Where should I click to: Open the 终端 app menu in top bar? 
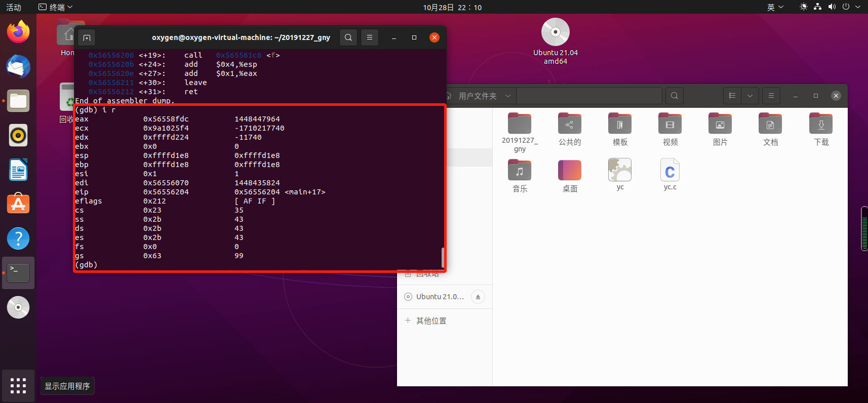tap(56, 7)
